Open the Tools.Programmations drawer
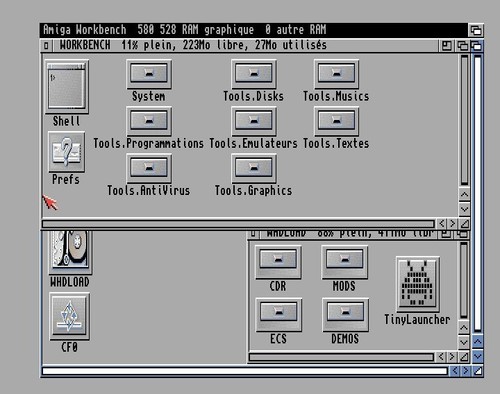Screen dimensions: 500x394 point(149,121)
